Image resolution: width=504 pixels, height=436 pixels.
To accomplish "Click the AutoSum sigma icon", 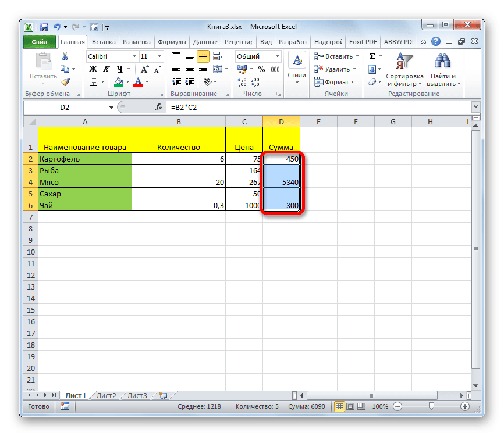I will (x=372, y=56).
